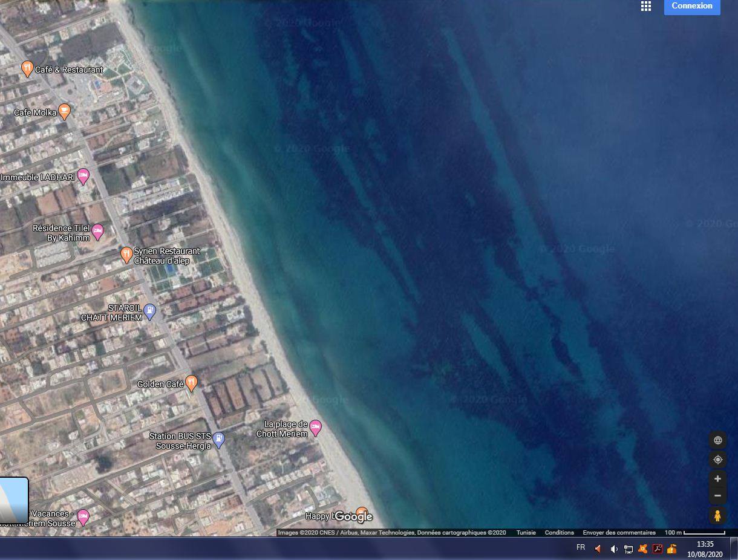
Task: Show my current location on the map
Action: click(717, 460)
